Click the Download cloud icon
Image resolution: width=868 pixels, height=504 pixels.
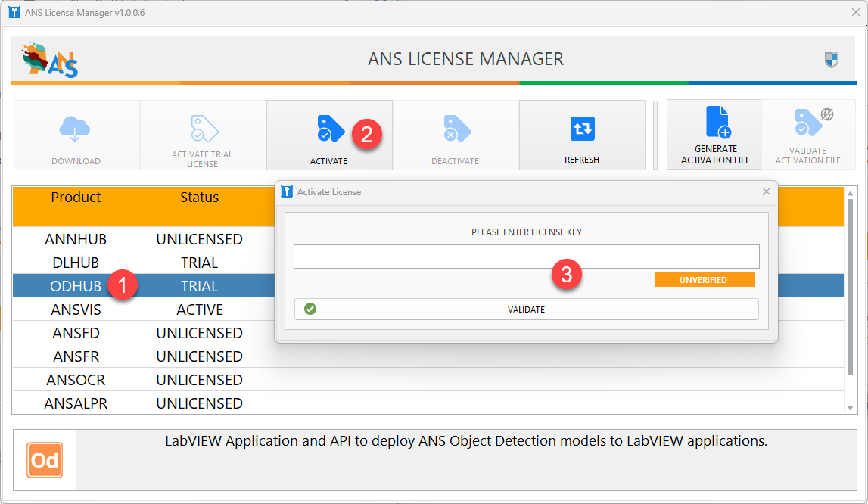(x=76, y=129)
